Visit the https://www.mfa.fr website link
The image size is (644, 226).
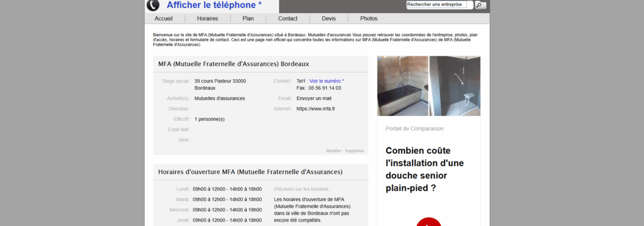pos(316,108)
